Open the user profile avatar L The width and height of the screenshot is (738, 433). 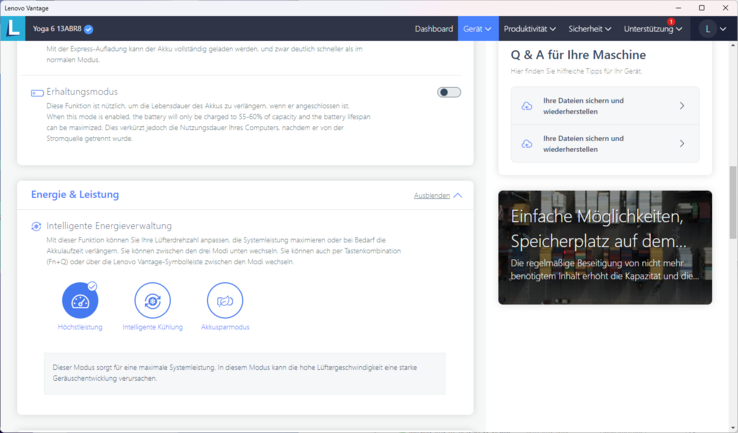pyautogui.click(x=707, y=29)
